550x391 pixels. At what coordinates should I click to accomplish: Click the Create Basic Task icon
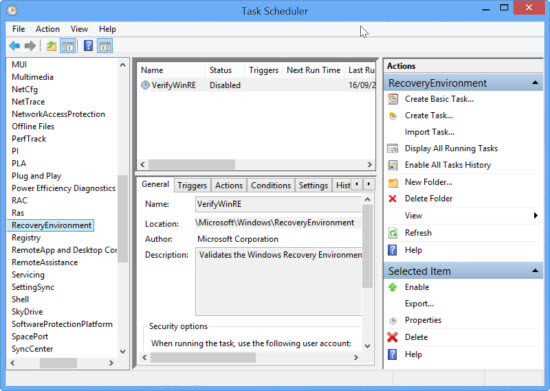[393, 99]
